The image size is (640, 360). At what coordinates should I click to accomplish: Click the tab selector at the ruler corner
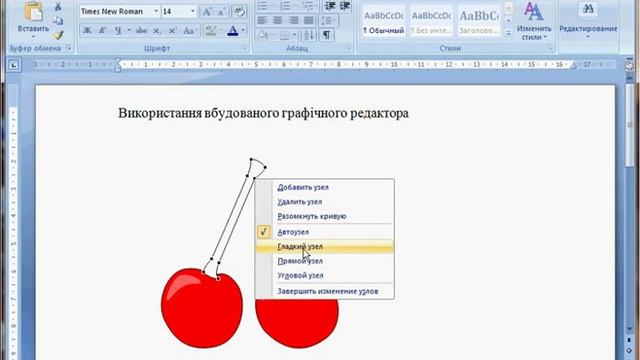click(14, 65)
